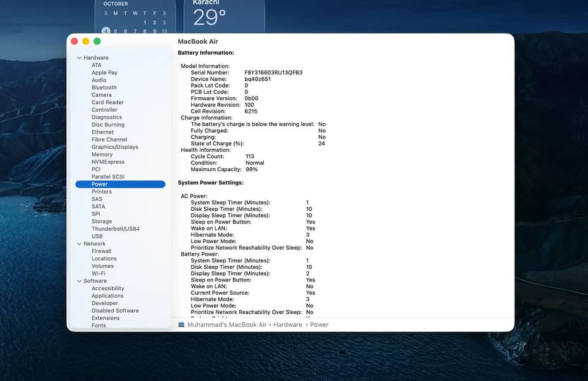Select Card Reader in the sidebar
The height and width of the screenshot is (381, 588).
coord(107,102)
